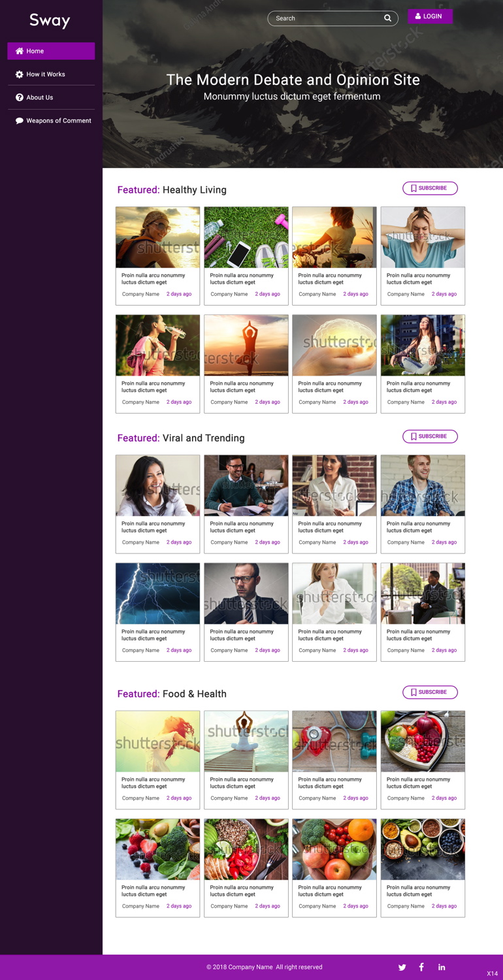
Task: Subscribe to Healthy Living featured section
Action: pos(430,188)
